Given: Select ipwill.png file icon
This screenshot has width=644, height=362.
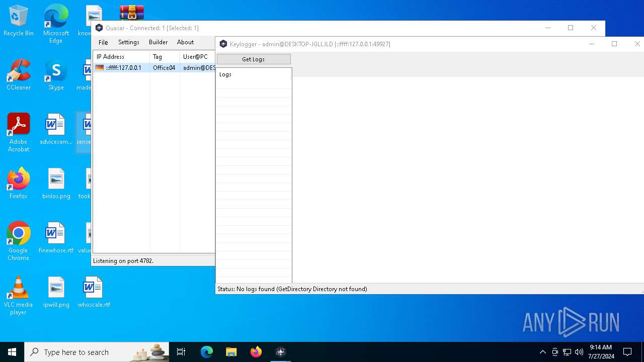Looking at the screenshot, I should coord(56,293).
